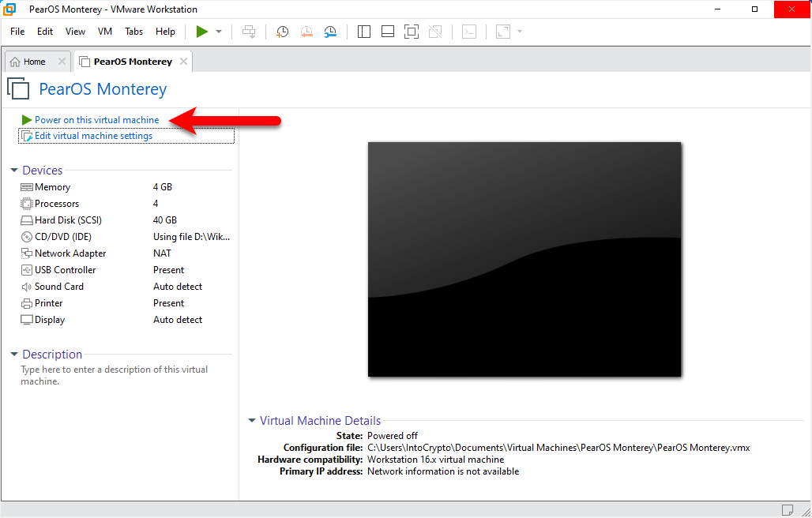Image resolution: width=812 pixels, height=518 pixels.
Task: Open the power options dropdown arrow
Action: point(219,32)
